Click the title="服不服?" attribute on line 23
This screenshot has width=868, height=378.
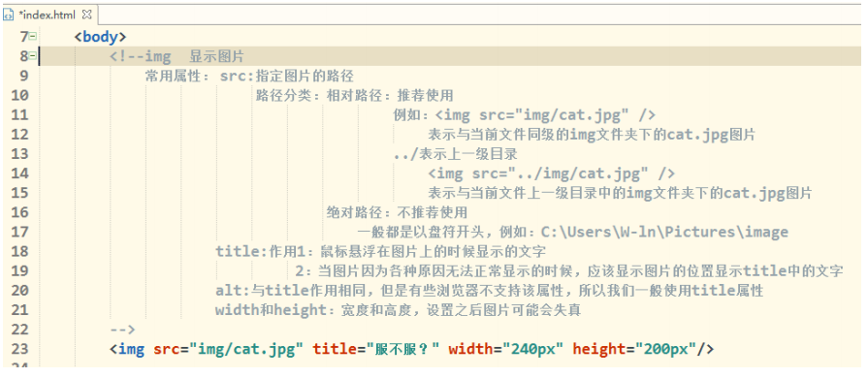pos(376,349)
